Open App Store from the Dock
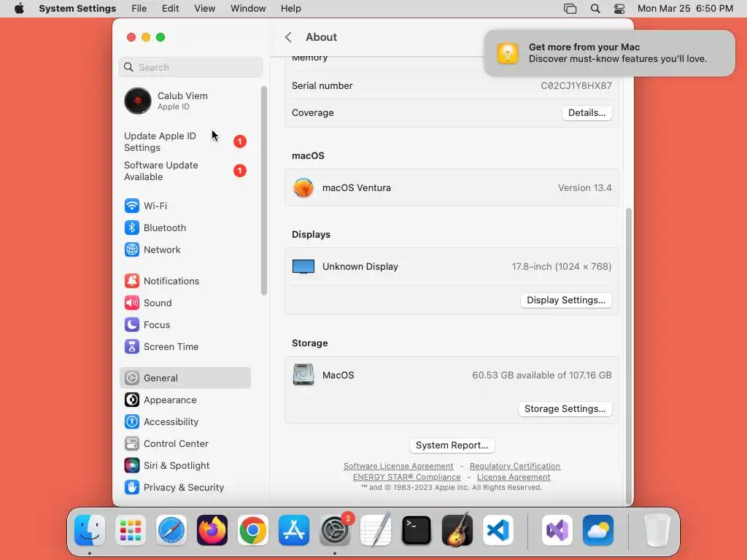The width and height of the screenshot is (747, 560). pos(294,530)
